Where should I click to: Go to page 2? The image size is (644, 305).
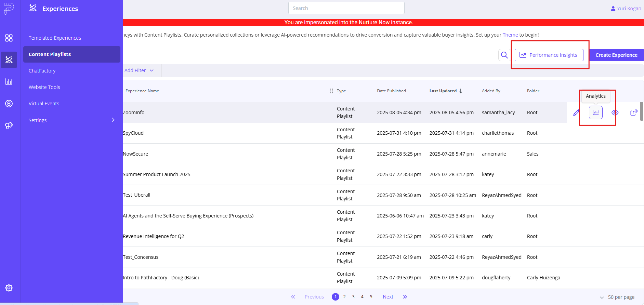click(x=344, y=297)
